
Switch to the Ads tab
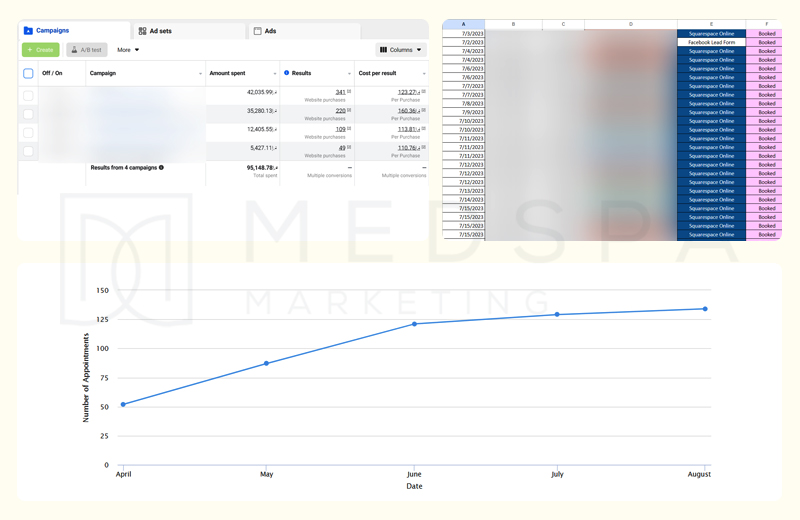270,32
